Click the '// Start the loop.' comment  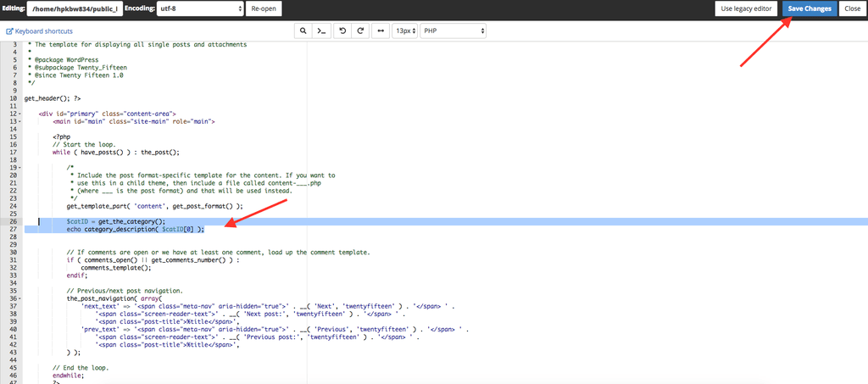point(84,144)
